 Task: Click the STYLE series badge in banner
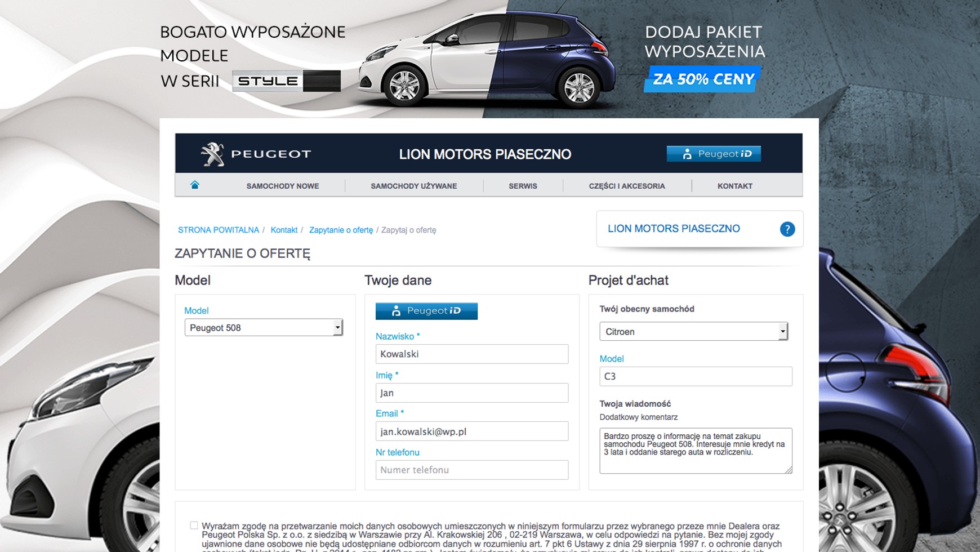(286, 81)
